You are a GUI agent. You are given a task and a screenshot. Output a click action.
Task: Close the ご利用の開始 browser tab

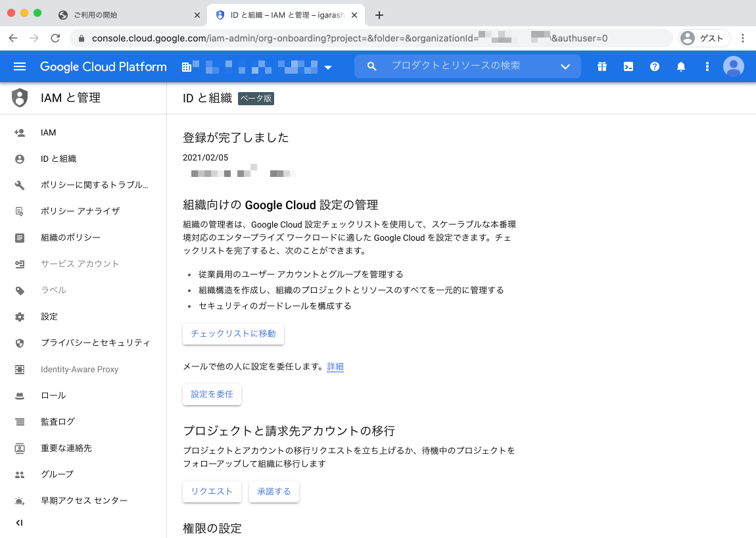pos(197,15)
